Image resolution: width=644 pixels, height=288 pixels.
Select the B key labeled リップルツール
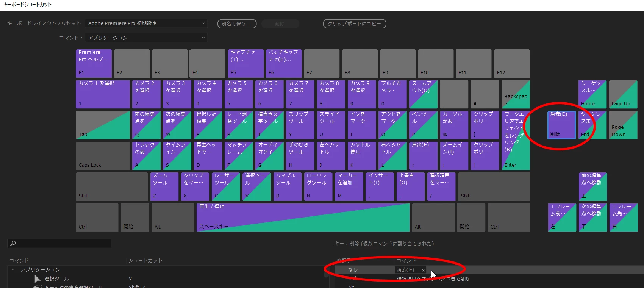click(x=288, y=186)
